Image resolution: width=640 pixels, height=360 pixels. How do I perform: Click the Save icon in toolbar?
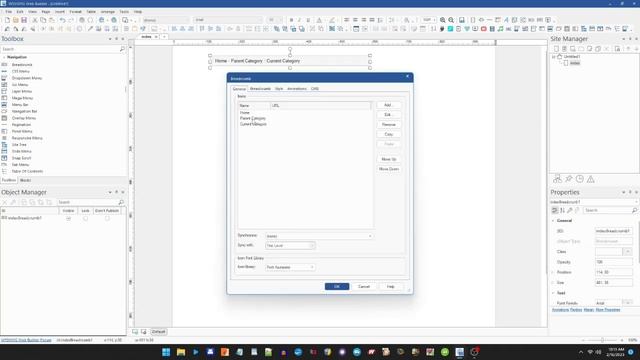coord(24,20)
